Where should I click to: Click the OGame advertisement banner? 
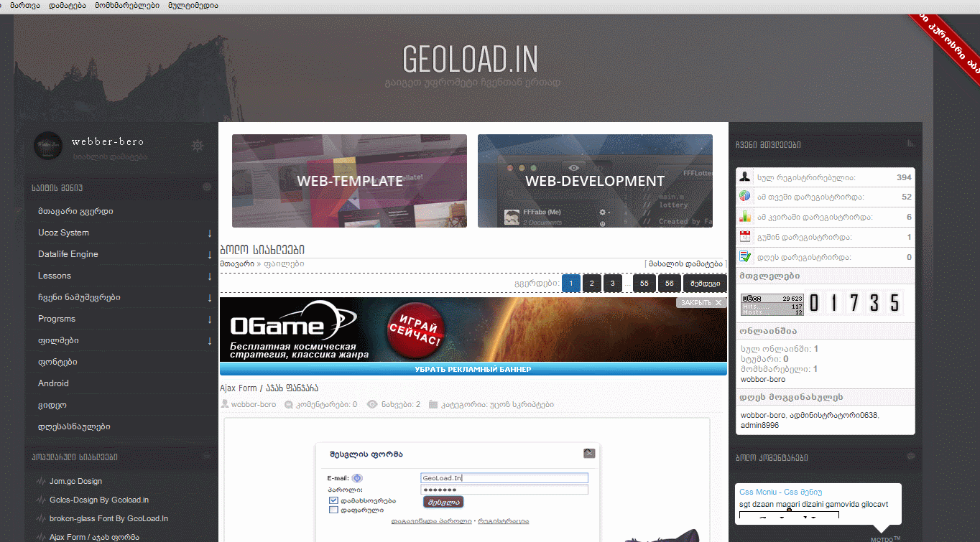coord(473,330)
